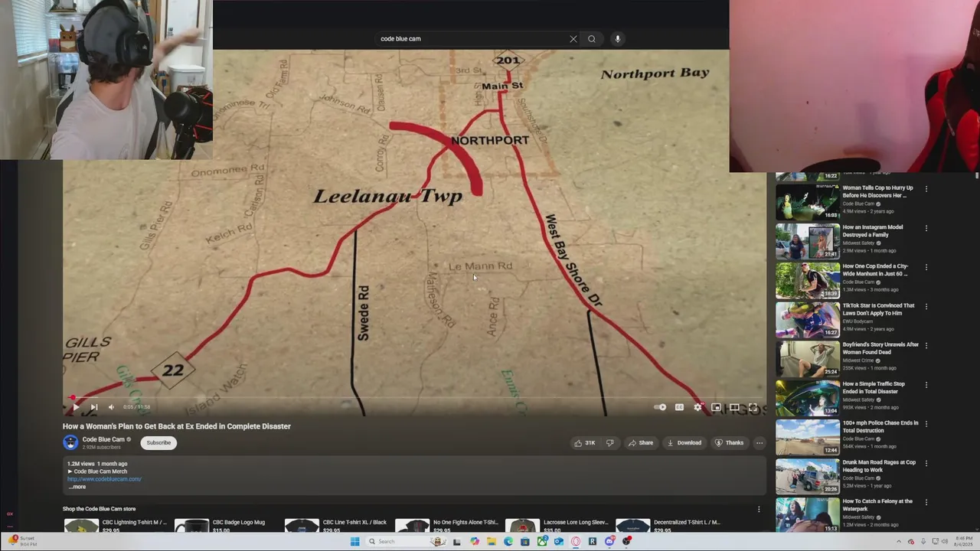Play the video with the play button
The image size is (980, 551).
click(x=75, y=407)
